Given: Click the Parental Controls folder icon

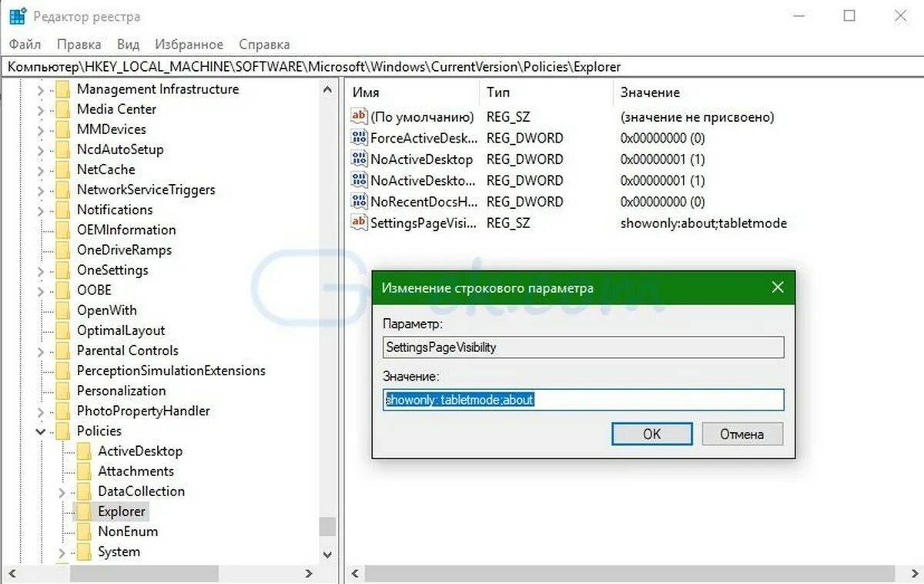Looking at the screenshot, I should [x=62, y=351].
